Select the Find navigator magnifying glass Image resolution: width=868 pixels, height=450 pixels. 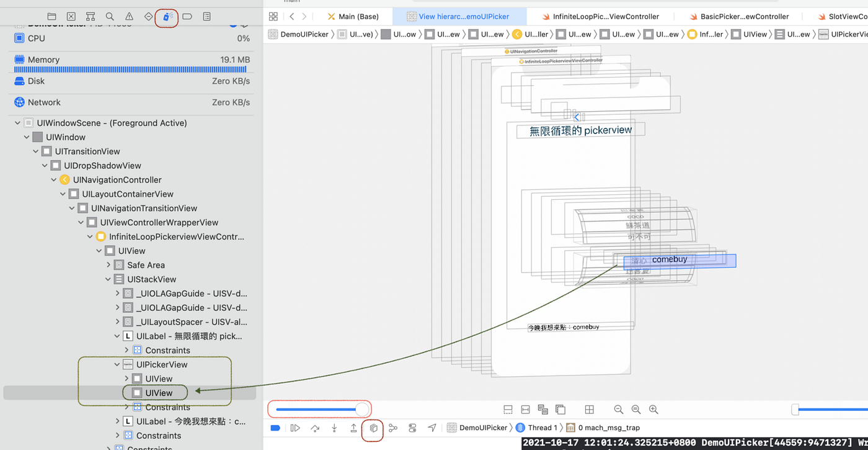point(111,16)
